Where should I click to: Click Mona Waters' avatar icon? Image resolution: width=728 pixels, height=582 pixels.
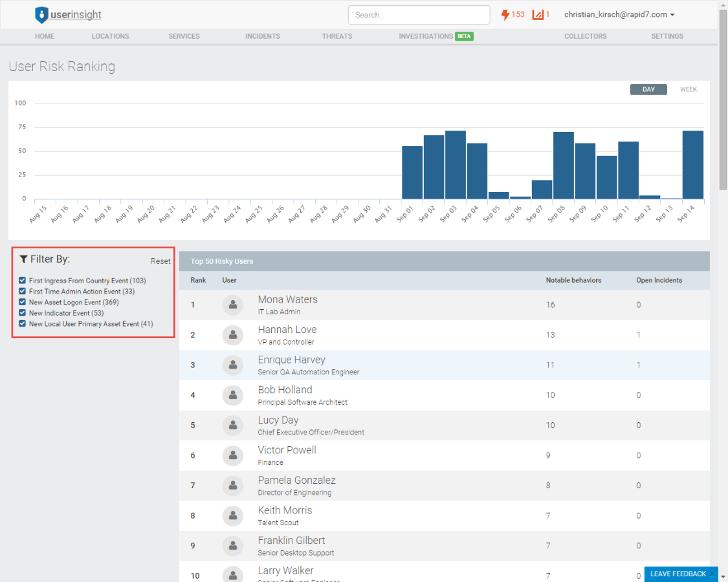[x=233, y=305]
